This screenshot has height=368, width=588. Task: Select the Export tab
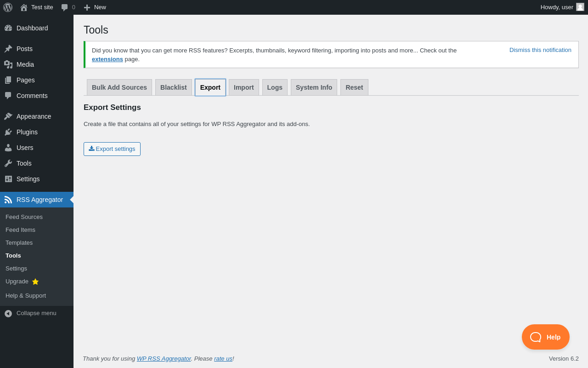click(x=210, y=87)
